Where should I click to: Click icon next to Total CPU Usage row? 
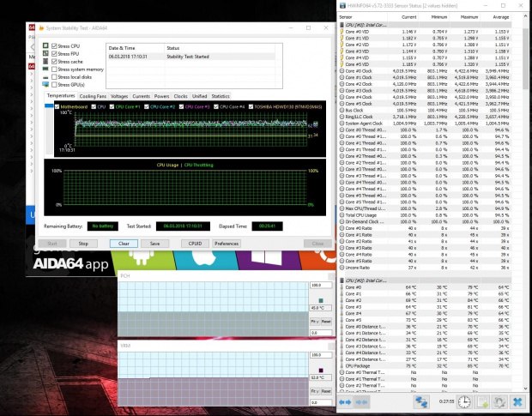pyautogui.click(x=342, y=215)
